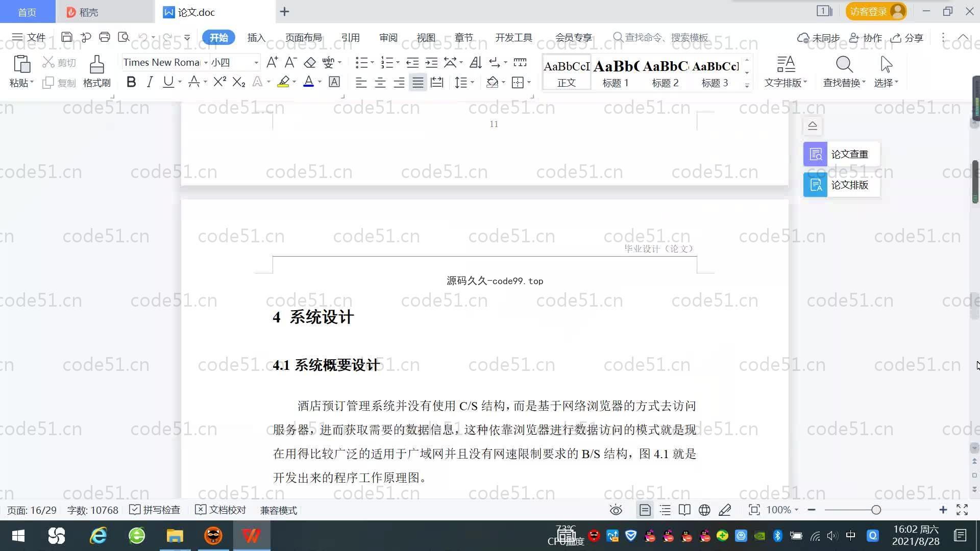Increase paragraph indent
The height and width of the screenshot is (551, 980).
pyautogui.click(x=431, y=62)
